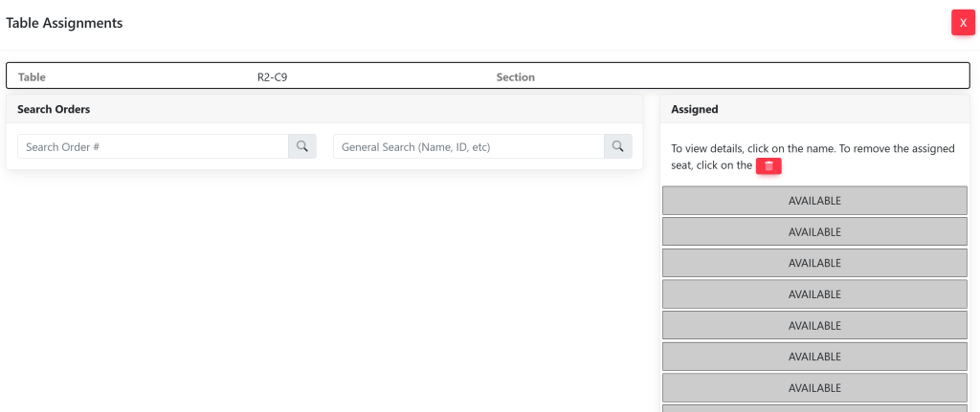980x412 pixels.
Task: Select the sixth AVAILABLE seat slot
Action: tap(814, 357)
